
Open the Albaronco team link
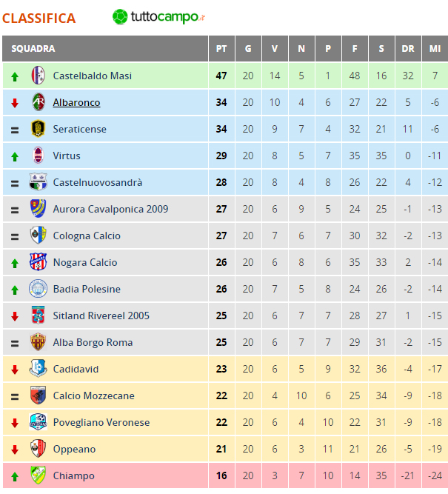point(76,102)
